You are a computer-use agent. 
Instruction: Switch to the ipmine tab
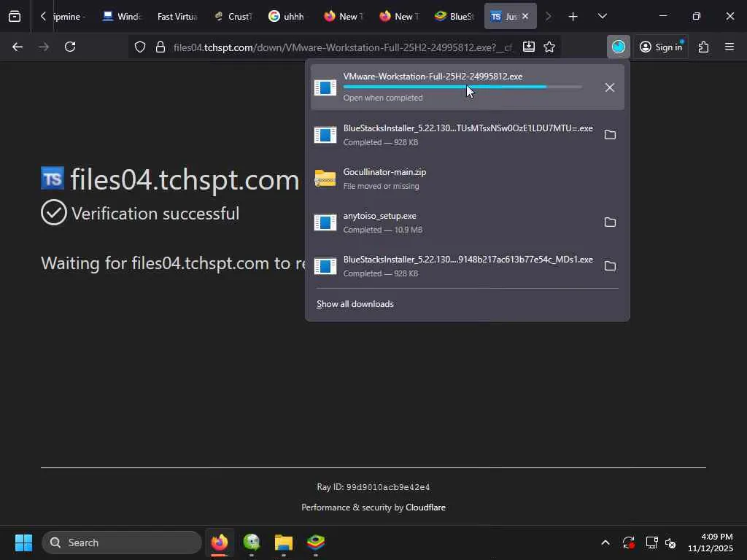[x=69, y=17]
